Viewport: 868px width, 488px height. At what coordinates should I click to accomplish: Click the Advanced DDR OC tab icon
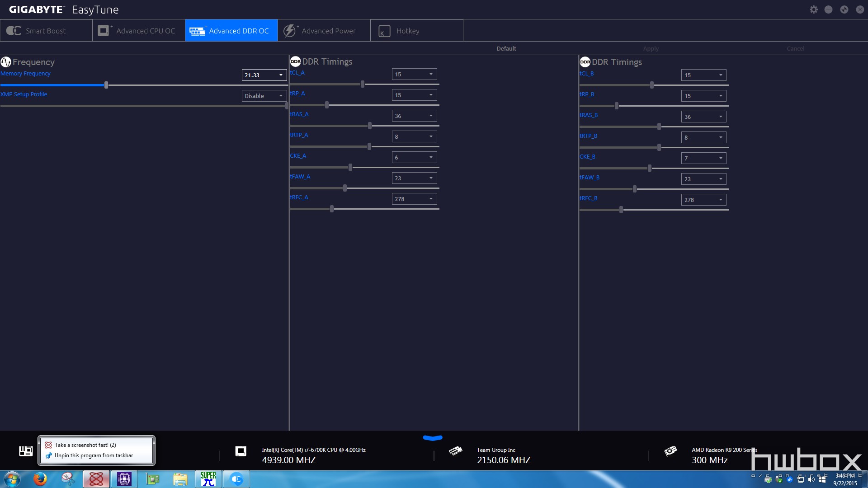[197, 31]
